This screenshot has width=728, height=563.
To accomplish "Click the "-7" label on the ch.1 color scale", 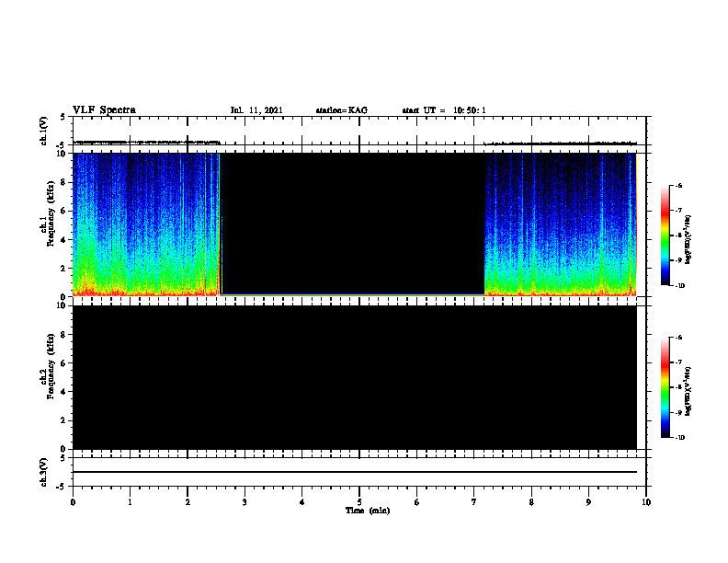I will click(x=678, y=211).
